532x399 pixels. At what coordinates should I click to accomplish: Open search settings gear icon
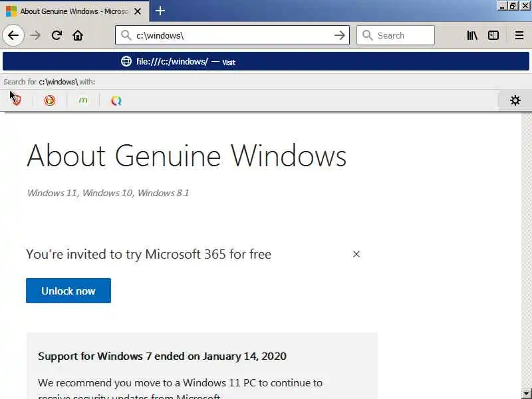click(x=515, y=100)
